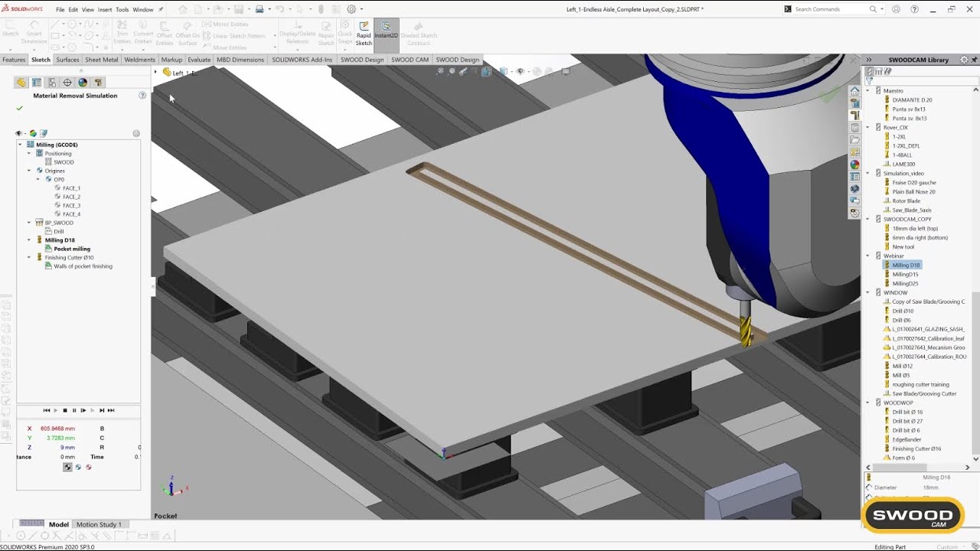The image size is (980, 551).
Task: Open the FeatureManager design tree tab icon
Action: coord(21,83)
